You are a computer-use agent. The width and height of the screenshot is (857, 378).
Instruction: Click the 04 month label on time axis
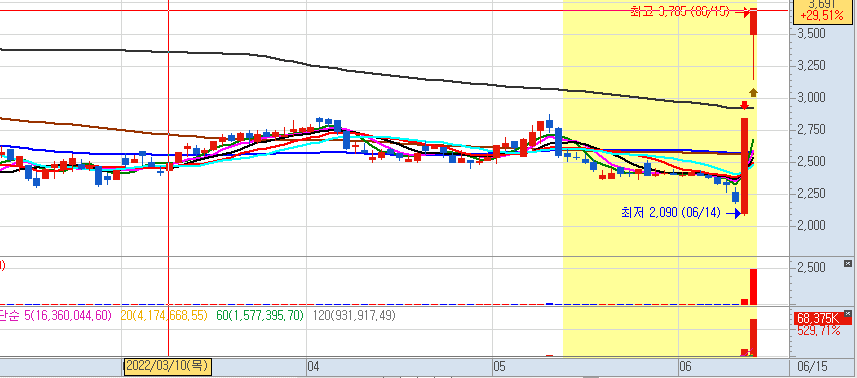314,366
